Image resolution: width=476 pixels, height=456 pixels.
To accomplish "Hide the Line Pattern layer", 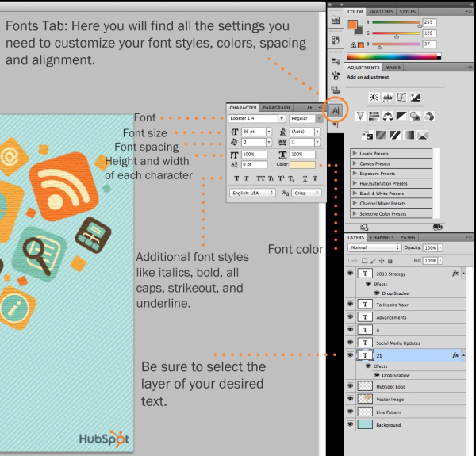I will 350,411.
